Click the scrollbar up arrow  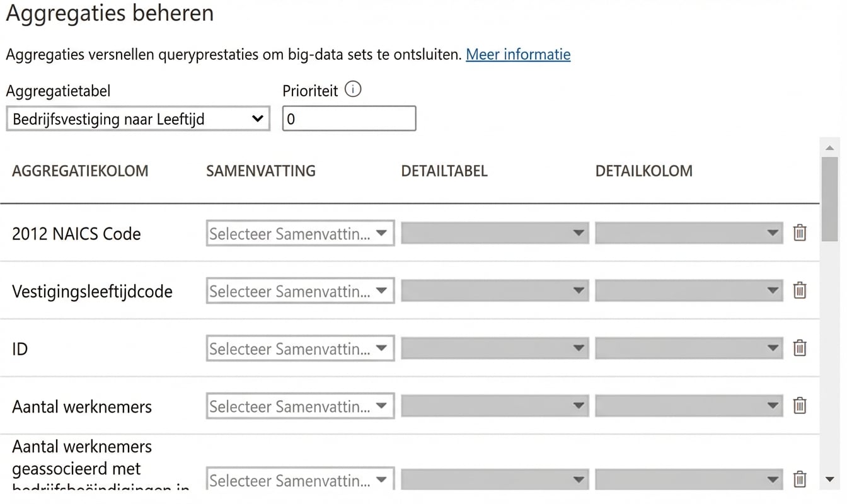(831, 147)
